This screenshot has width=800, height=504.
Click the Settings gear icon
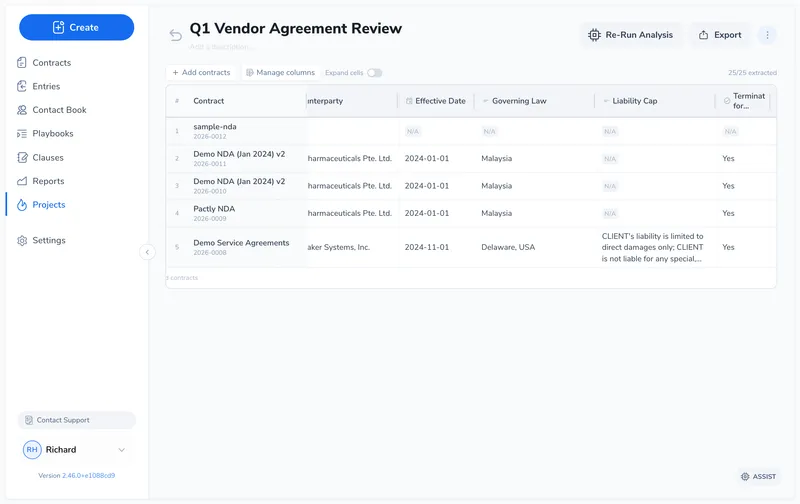22,240
